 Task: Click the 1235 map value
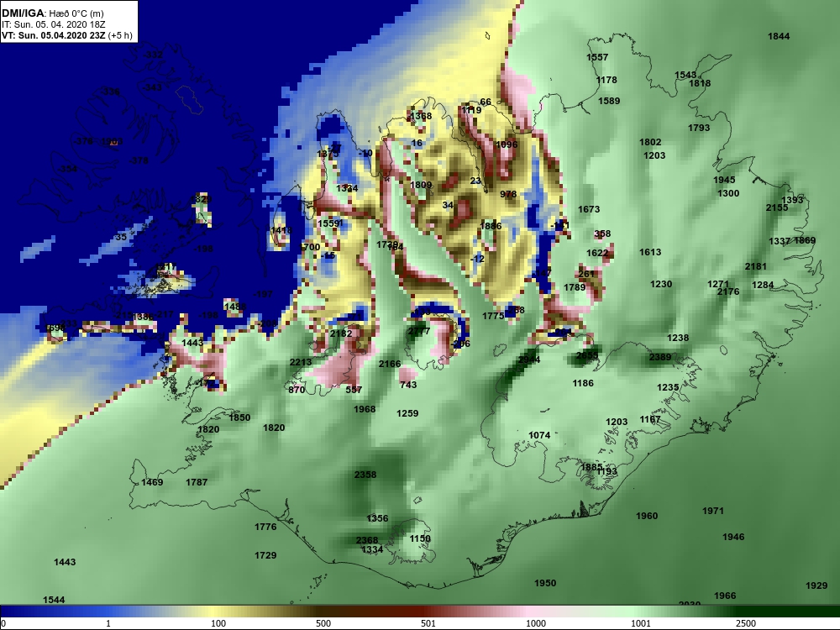pos(668,387)
